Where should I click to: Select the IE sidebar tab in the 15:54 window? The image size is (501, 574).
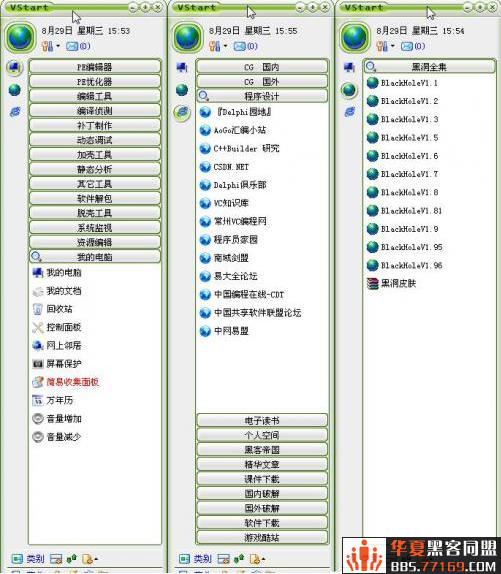coord(350,112)
